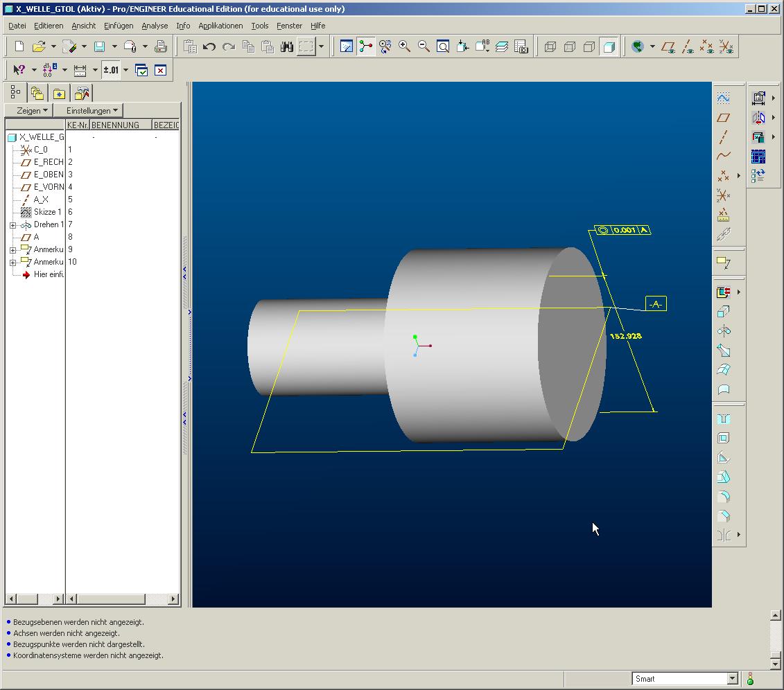This screenshot has height=690, width=784.
Task: Open the Zeigen dropdown
Action: pos(32,111)
